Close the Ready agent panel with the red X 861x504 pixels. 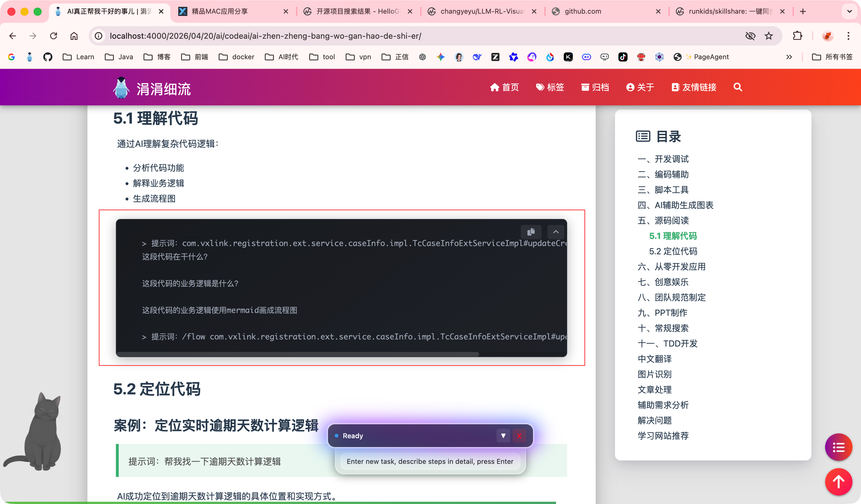point(519,436)
